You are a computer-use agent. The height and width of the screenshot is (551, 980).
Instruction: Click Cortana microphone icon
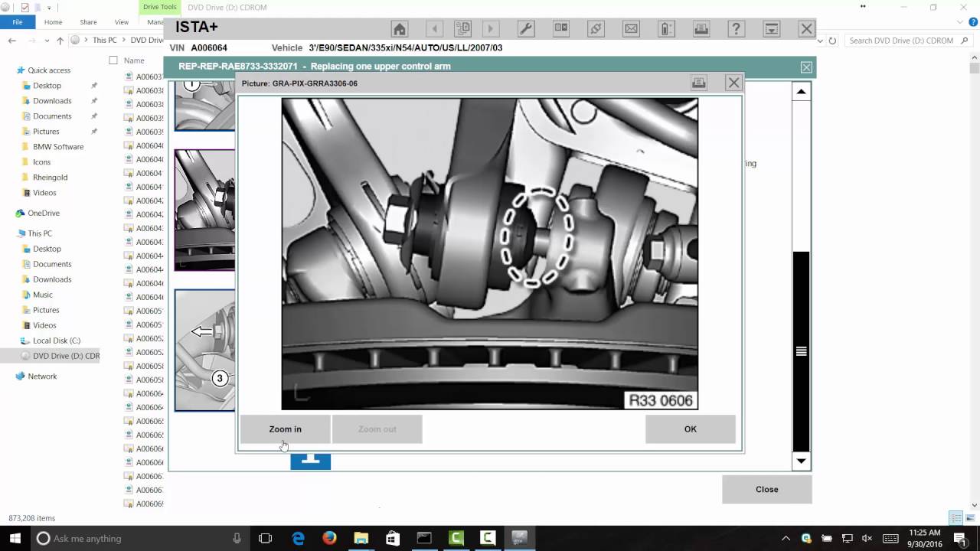237,539
